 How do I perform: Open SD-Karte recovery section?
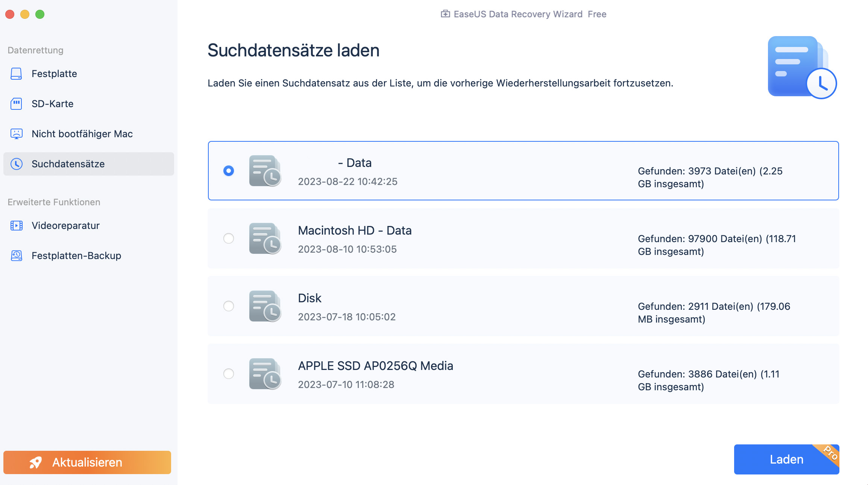pyautogui.click(x=89, y=104)
